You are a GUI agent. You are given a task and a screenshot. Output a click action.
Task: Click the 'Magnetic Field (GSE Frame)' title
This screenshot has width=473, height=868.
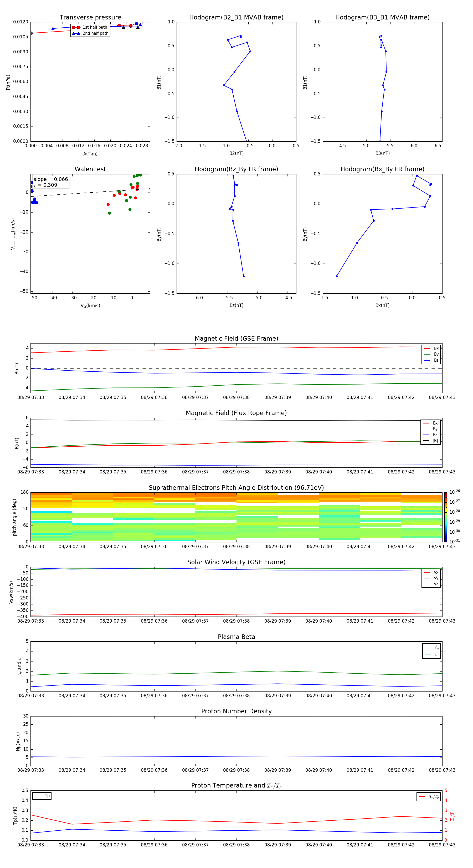pyautogui.click(x=236, y=339)
